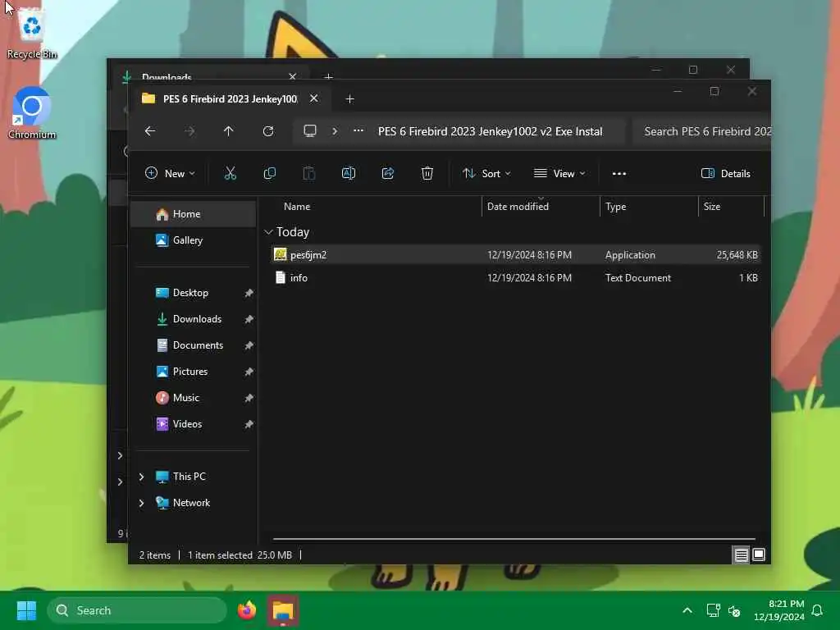
Task: Click the Cut scissors icon
Action: tap(230, 174)
